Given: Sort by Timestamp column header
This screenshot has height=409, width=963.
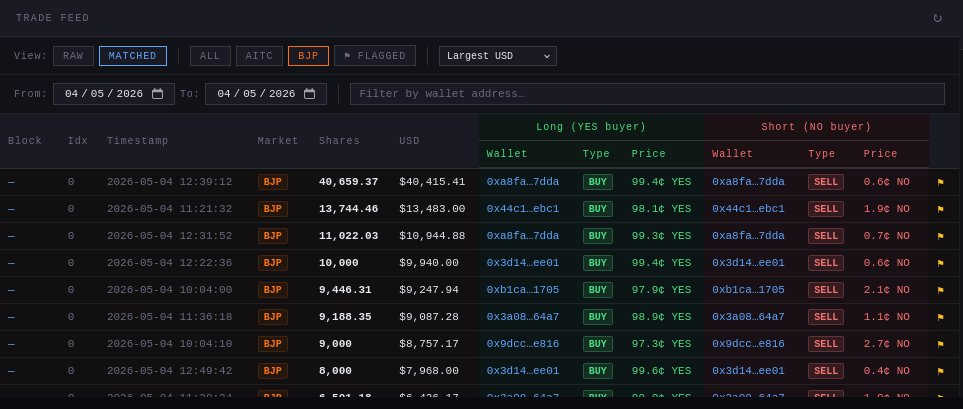Looking at the screenshot, I should coord(138,141).
